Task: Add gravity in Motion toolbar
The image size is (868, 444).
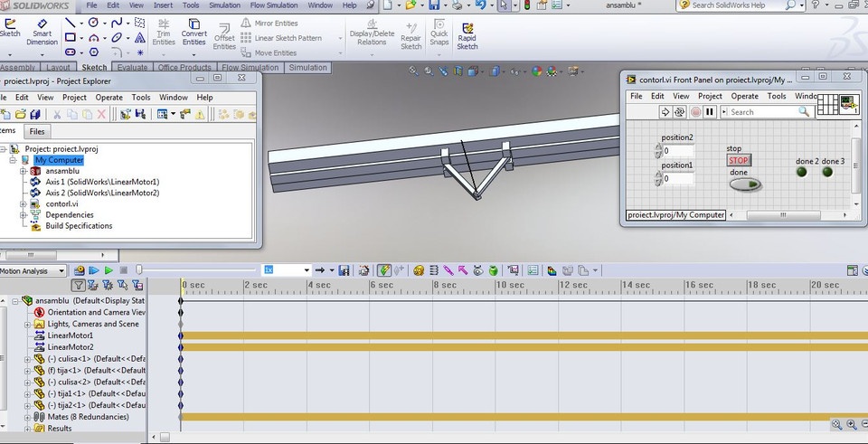Action: pyautogui.click(x=493, y=270)
